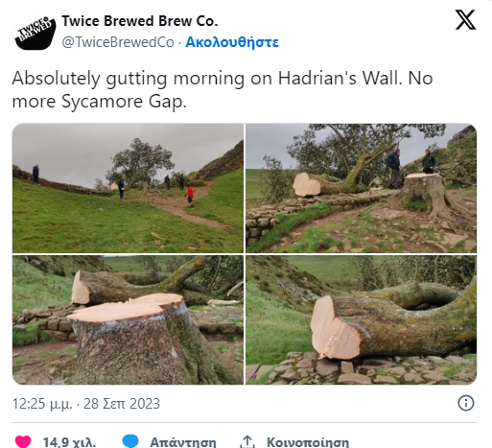Open photo of two people beside the stump
The width and height of the screenshot is (492, 448).
(362, 188)
